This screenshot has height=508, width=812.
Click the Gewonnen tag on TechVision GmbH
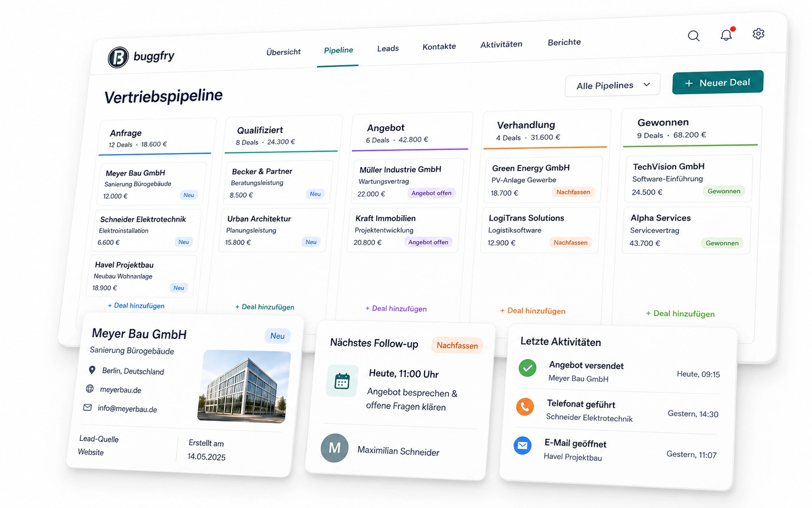click(x=724, y=191)
